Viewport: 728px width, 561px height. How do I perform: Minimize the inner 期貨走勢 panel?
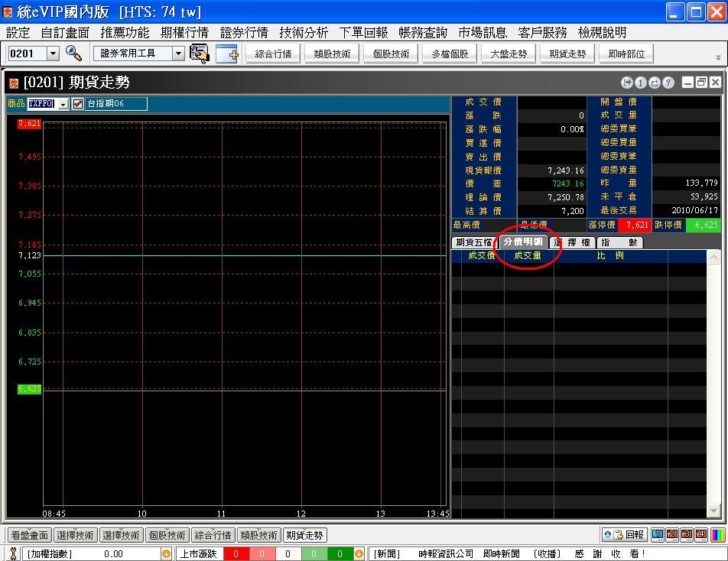click(687, 83)
